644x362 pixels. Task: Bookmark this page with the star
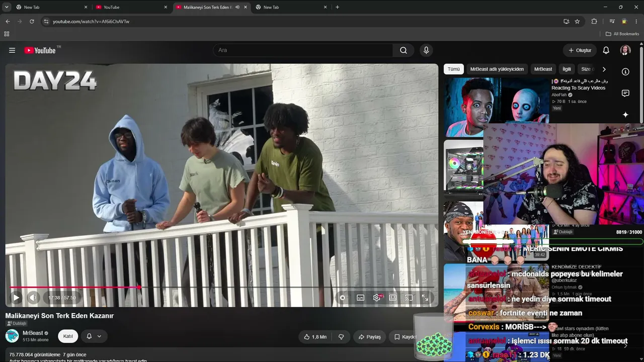pos(577,22)
